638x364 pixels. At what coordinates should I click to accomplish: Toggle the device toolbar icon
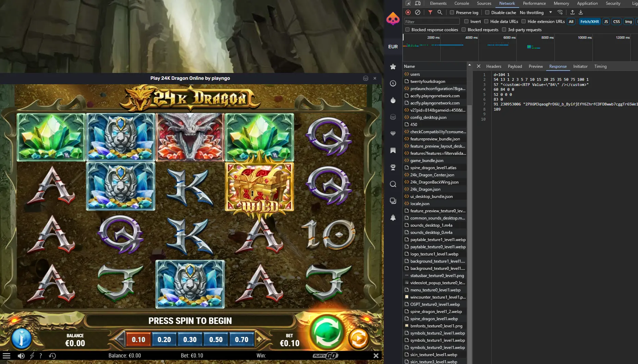(x=418, y=3)
